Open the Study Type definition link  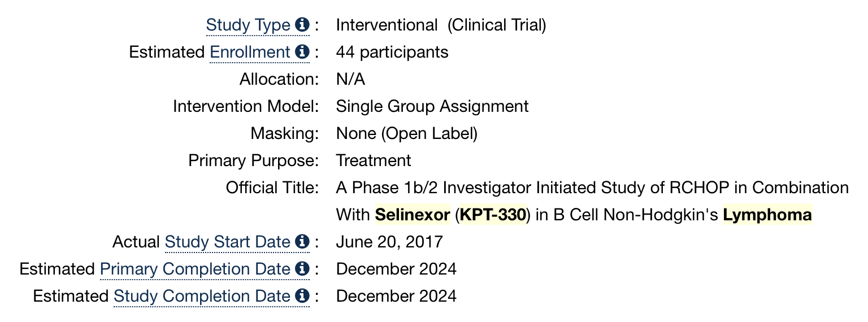coord(248,25)
